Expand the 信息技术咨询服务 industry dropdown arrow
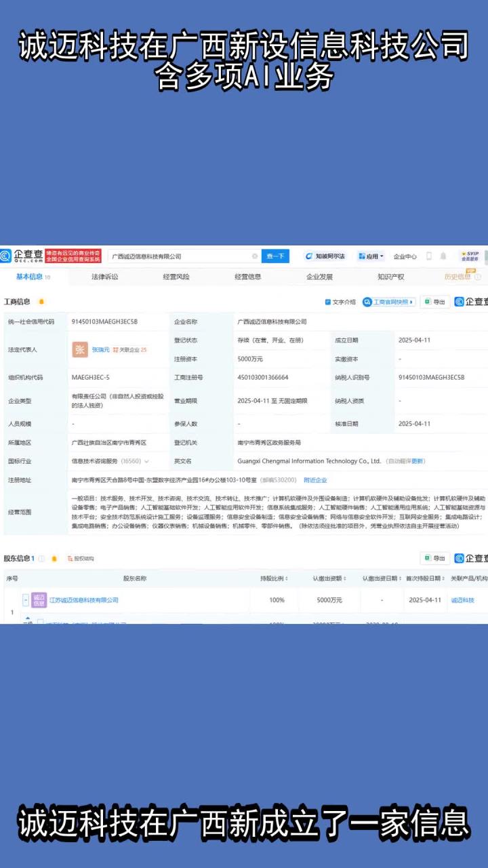This screenshot has width=488, height=868. pyautogui.click(x=147, y=461)
